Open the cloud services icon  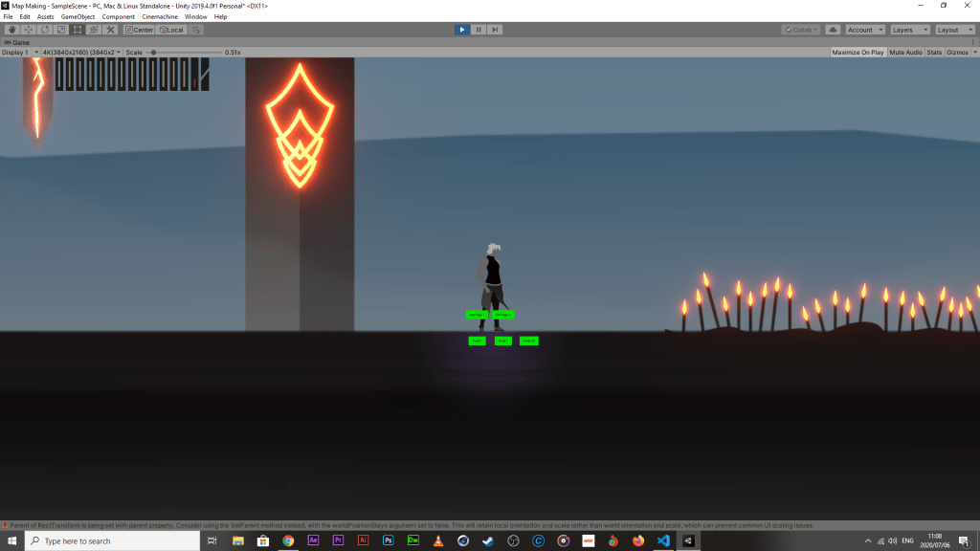click(833, 30)
